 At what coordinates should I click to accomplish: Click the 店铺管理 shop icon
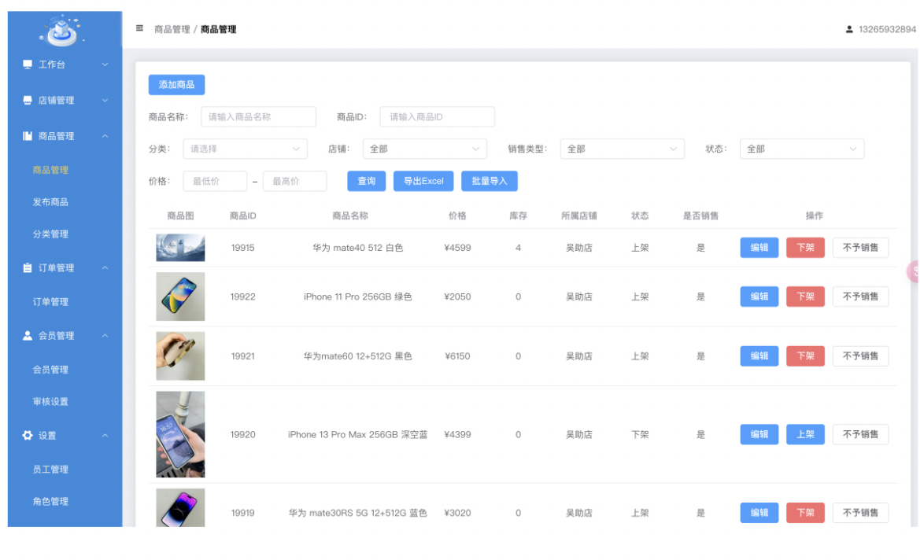pyautogui.click(x=27, y=100)
